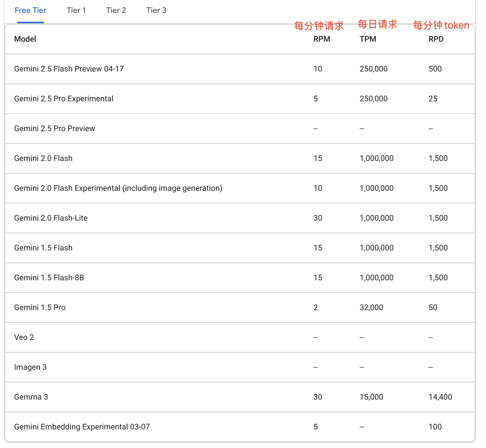486x448 pixels.
Task: Click TPM 1,000,000 for Gemini 1.5 Flash-8B
Action: point(376,277)
